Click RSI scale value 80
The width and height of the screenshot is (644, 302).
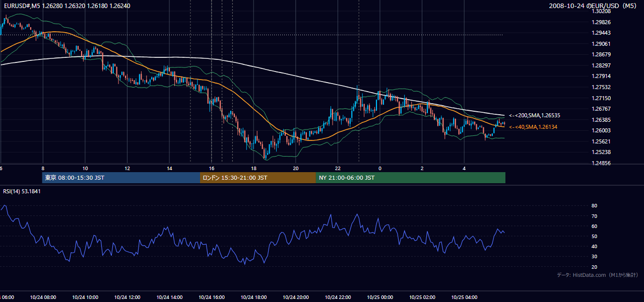point(594,206)
